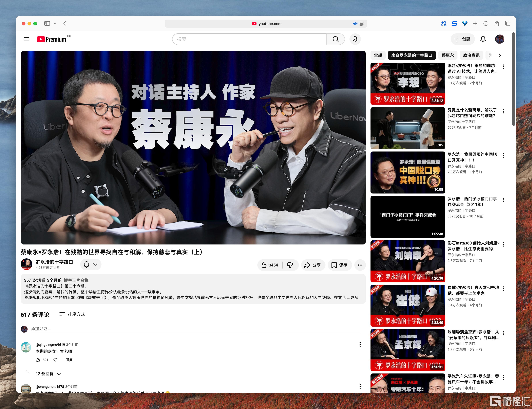Open 罗永浩的十字路口 channel name link
Image resolution: width=532 pixels, height=409 pixels.
(54, 262)
